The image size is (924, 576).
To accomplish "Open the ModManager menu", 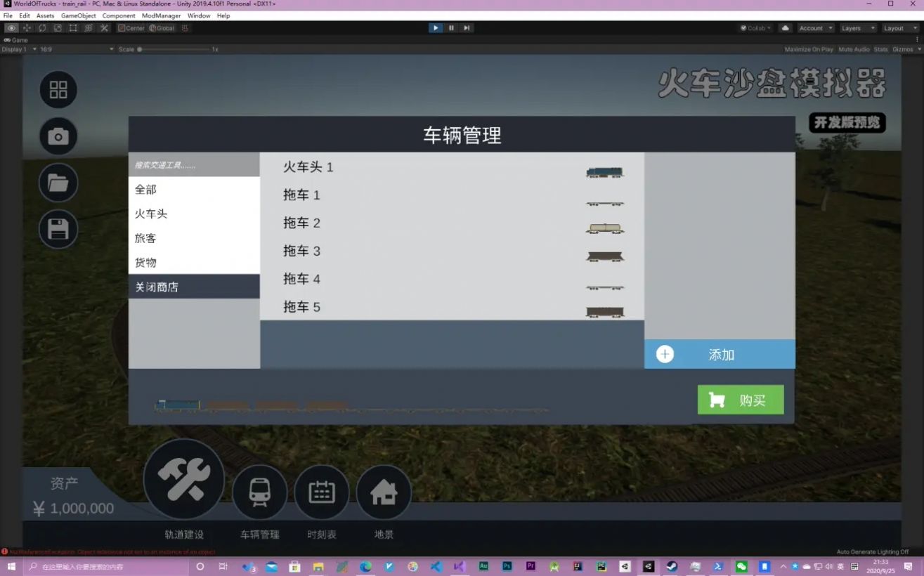I will pyautogui.click(x=161, y=15).
